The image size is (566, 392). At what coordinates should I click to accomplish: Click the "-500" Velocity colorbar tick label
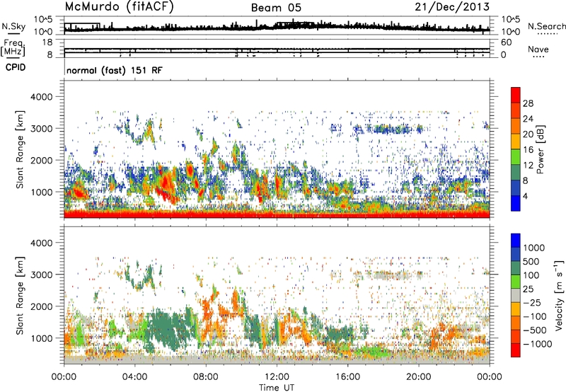(x=535, y=330)
